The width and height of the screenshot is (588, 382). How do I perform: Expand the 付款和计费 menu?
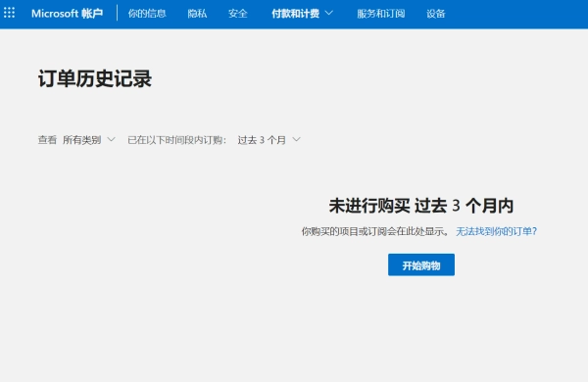coord(302,14)
